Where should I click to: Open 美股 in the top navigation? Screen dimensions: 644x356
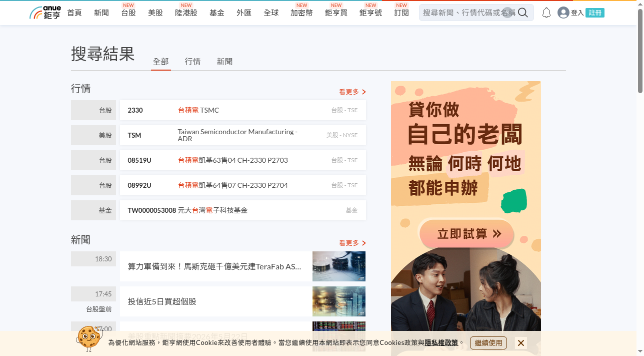coord(155,13)
